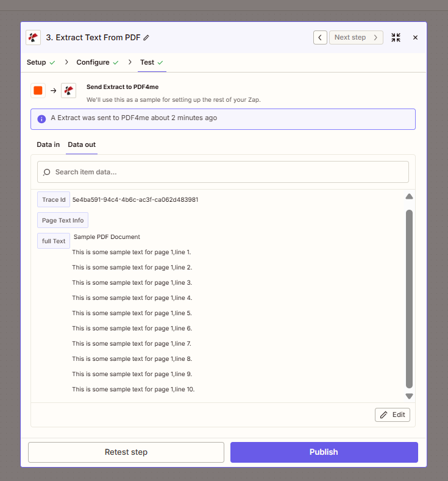Screen dimensions: 448x481
Task: Select the Trace Id field label
Action: click(x=54, y=199)
